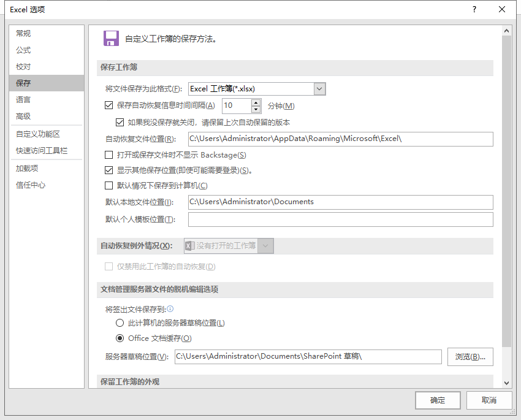Click the scroll up arrow of the panel
Screen dimensions: 521x420
click(506, 31)
